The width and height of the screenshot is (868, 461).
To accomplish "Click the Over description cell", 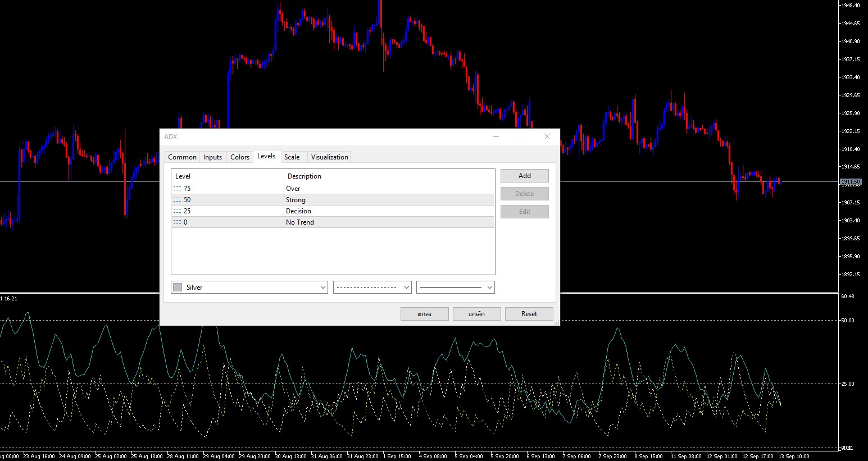I will (x=389, y=189).
